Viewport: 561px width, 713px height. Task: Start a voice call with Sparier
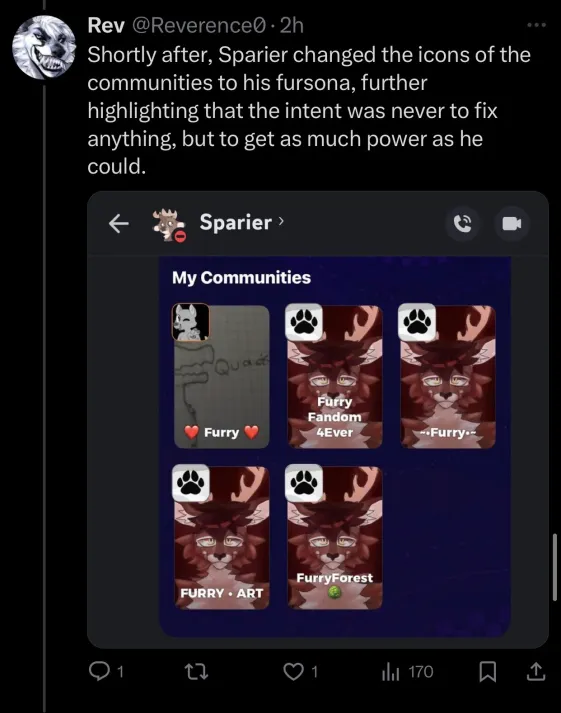tap(463, 223)
